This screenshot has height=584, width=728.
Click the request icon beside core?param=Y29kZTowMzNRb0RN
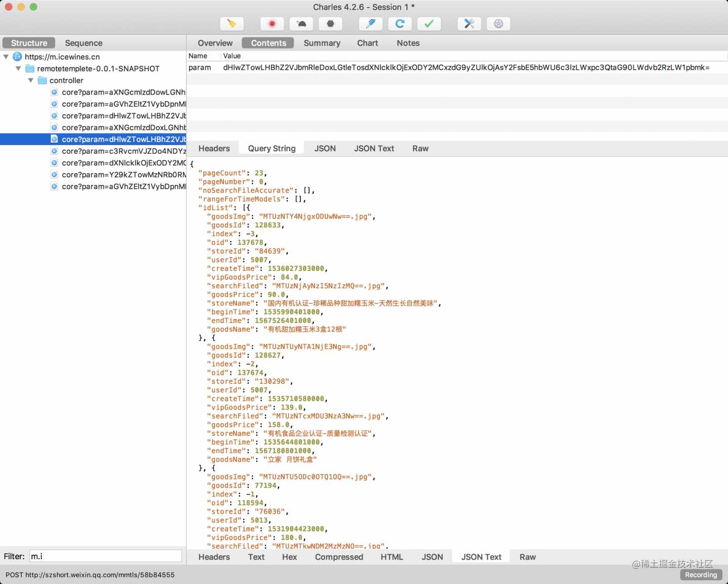point(54,174)
